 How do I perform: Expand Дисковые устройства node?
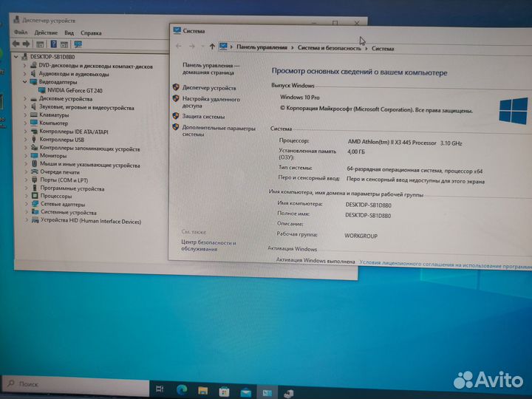(x=25, y=99)
